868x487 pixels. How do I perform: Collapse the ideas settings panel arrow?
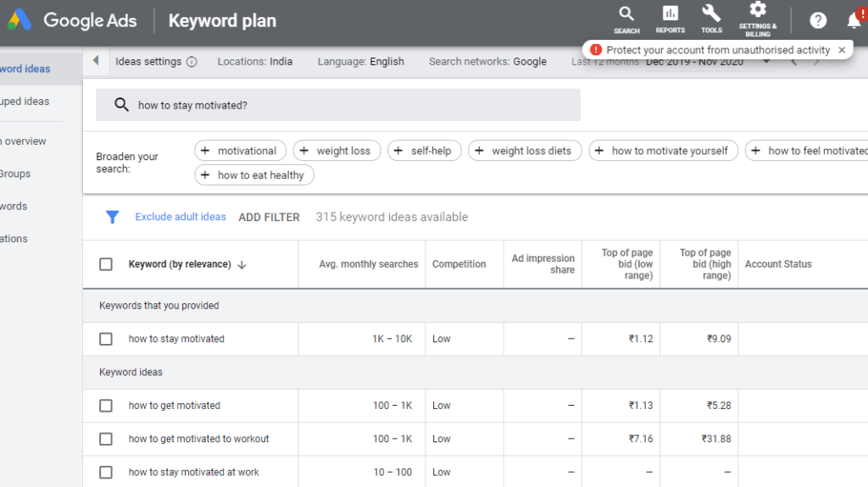click(96, 61)
